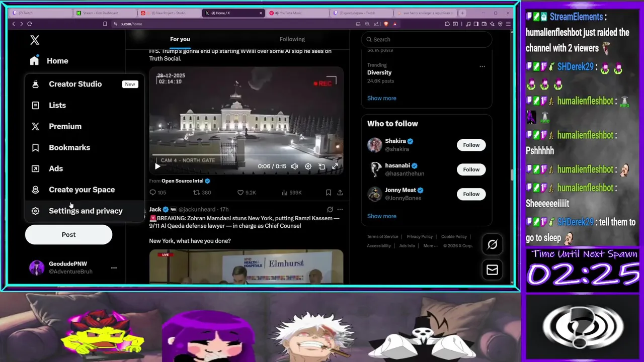The width and height of the screenshot is (644, 362).
Task: Click the Brave shields lion icon
Action: 386,24
